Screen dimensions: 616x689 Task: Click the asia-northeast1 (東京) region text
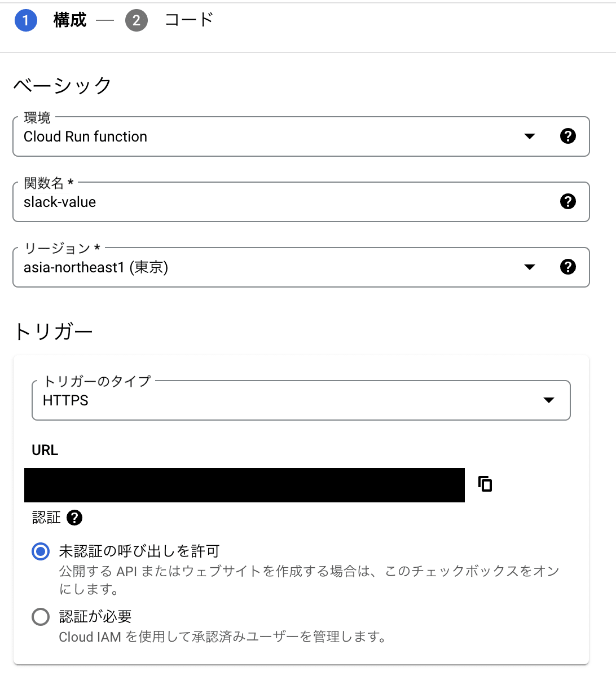[96, 268]
